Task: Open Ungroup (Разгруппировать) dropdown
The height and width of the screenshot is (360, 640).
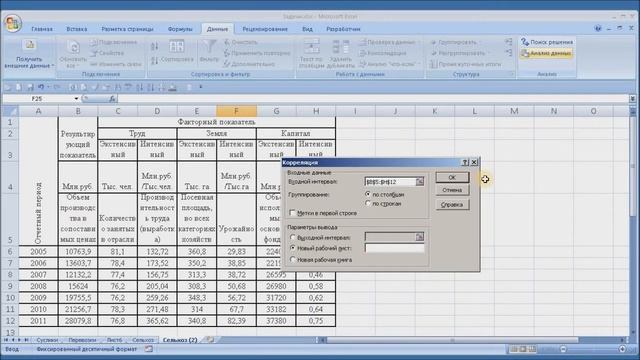Action: 459,53
